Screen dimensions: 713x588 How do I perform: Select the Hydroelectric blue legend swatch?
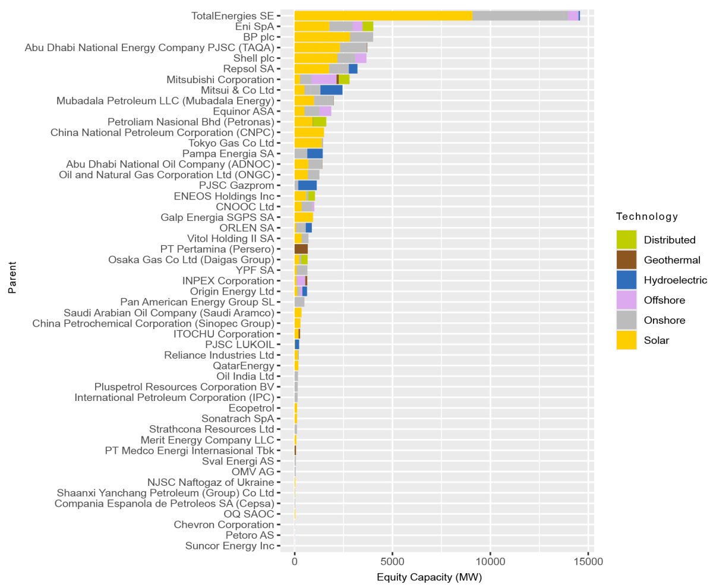(x=626, y=280)
